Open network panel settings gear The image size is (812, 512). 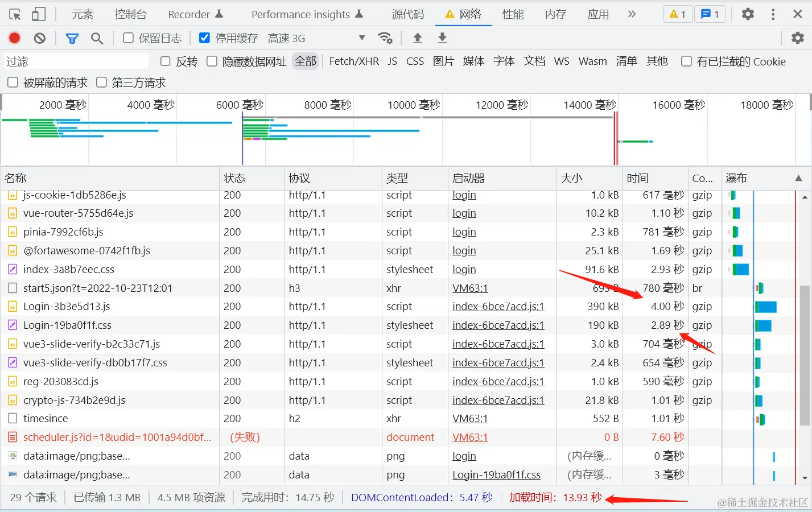click(798, 38)
